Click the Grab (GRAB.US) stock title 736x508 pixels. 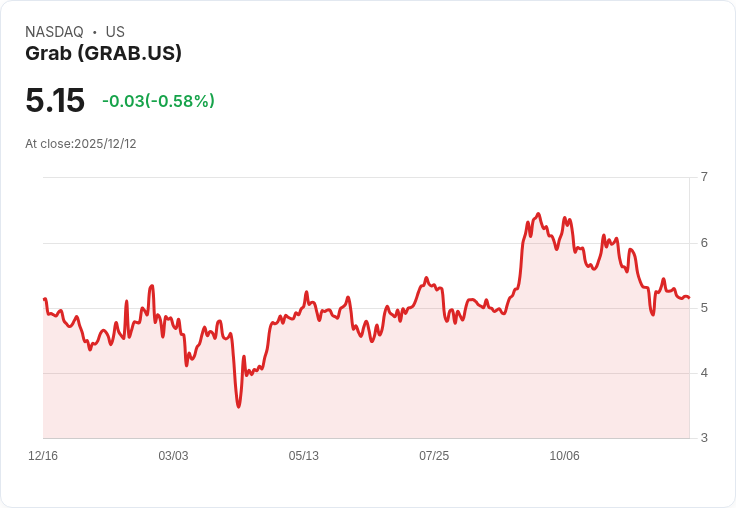click(103, 54)
